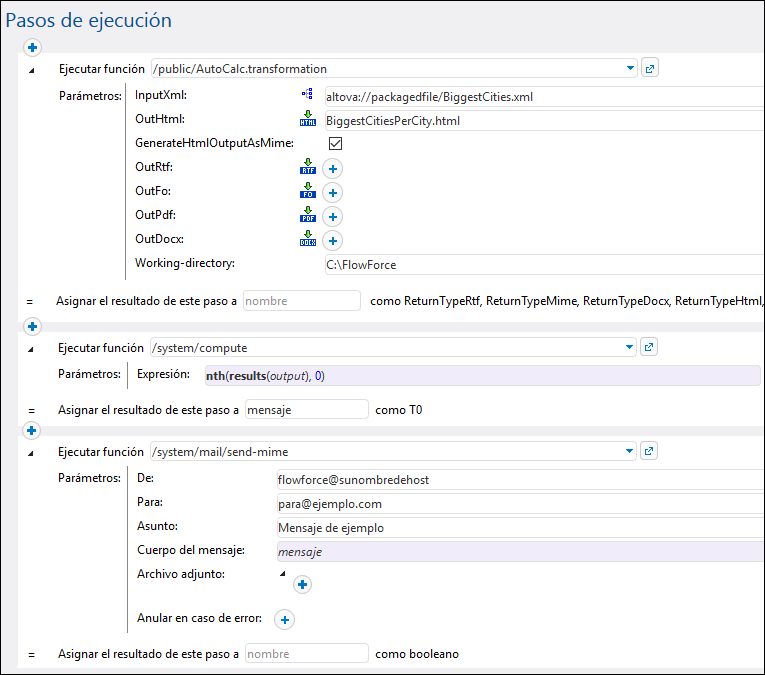Edit the Asunto subject field

[518, 527]
